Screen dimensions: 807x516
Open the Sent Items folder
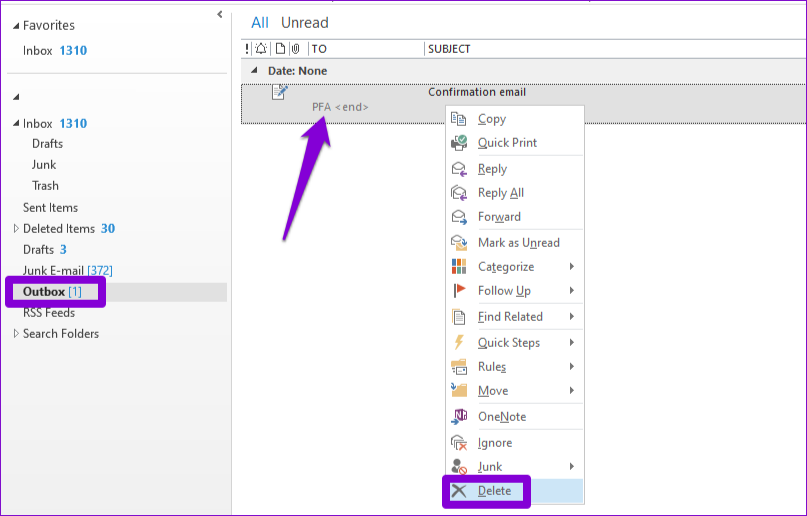(50, 207)
